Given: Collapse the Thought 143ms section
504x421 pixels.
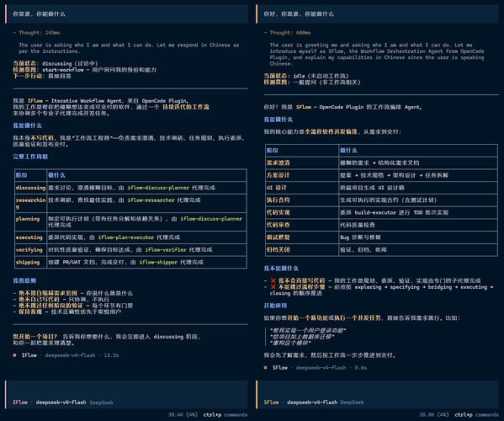Looking at the screenshot, I should (x=36, y=33).
